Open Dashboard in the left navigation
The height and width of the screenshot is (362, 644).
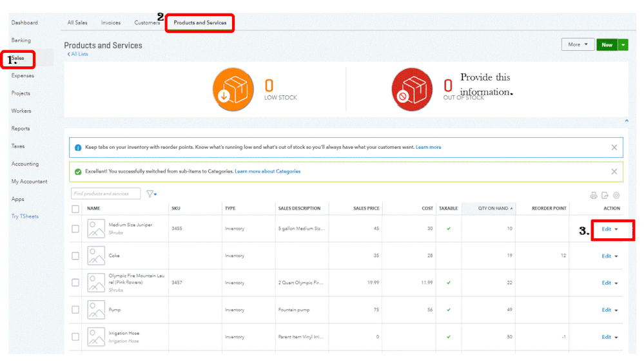[24, 23]
